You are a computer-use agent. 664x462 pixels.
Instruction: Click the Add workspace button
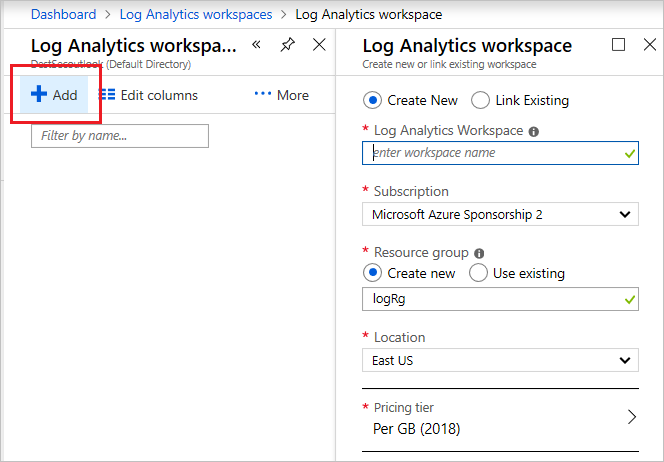click(x=54, y=95)
